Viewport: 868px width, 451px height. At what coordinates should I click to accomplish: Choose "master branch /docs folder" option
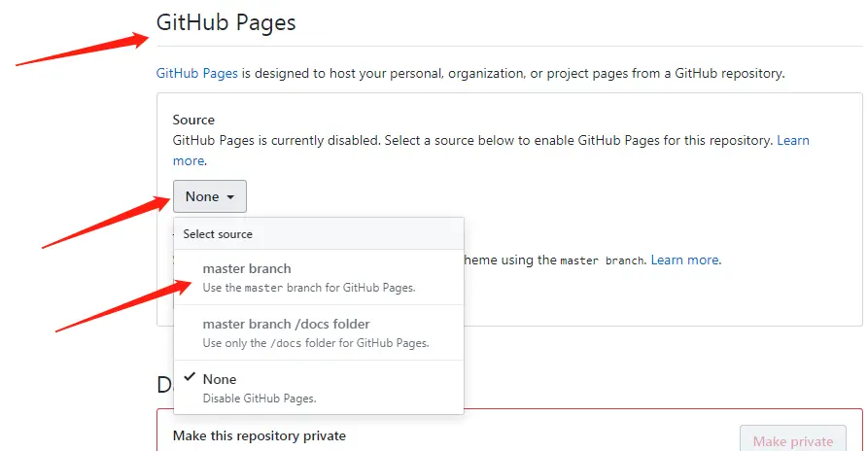tap(286, 324)
